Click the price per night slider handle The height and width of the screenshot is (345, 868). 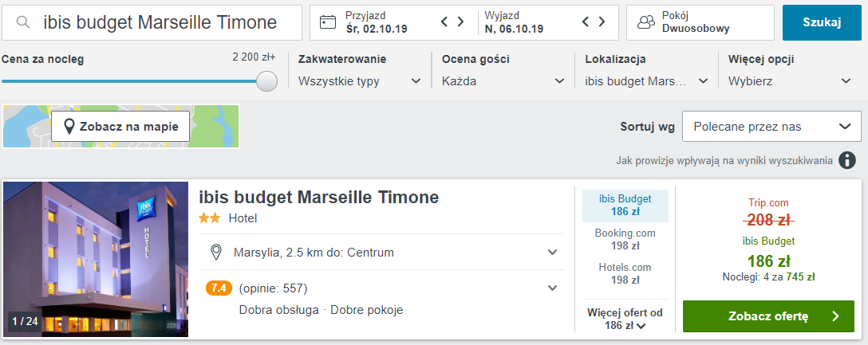(267, 80)
